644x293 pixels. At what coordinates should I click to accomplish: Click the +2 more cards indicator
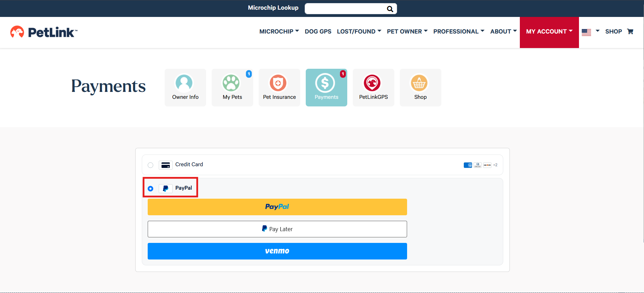coord(495,165)
